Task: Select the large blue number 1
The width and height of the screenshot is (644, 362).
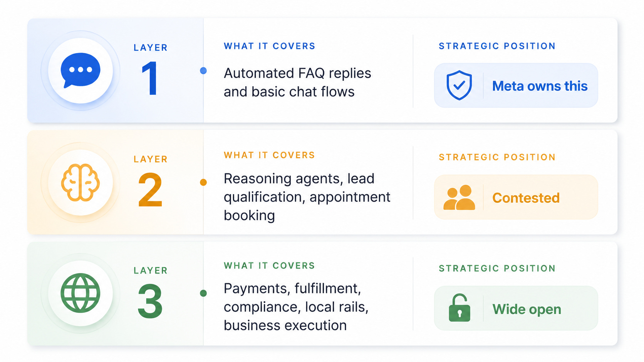Action: pos(150,78)
